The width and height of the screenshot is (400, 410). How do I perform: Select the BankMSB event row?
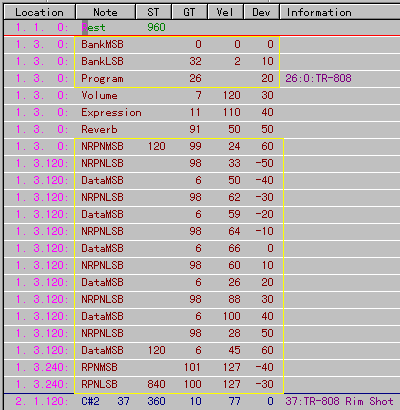click(x=202, y=44)
